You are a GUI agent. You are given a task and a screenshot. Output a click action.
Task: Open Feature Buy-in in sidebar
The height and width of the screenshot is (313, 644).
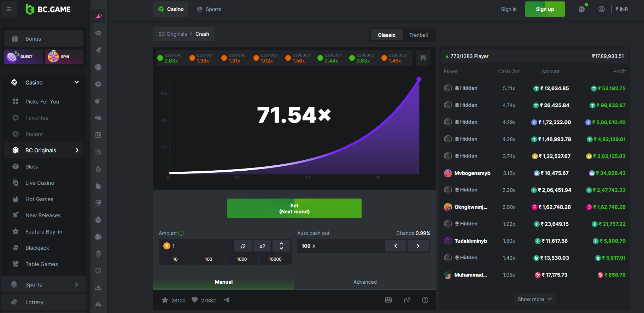click(x=44, y=232)
